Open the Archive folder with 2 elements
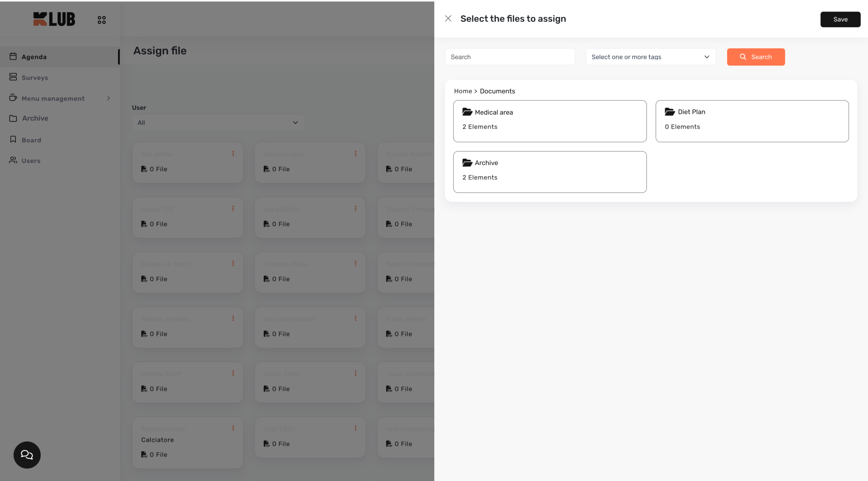Viewport: 868px width, 481px height. 549,172
